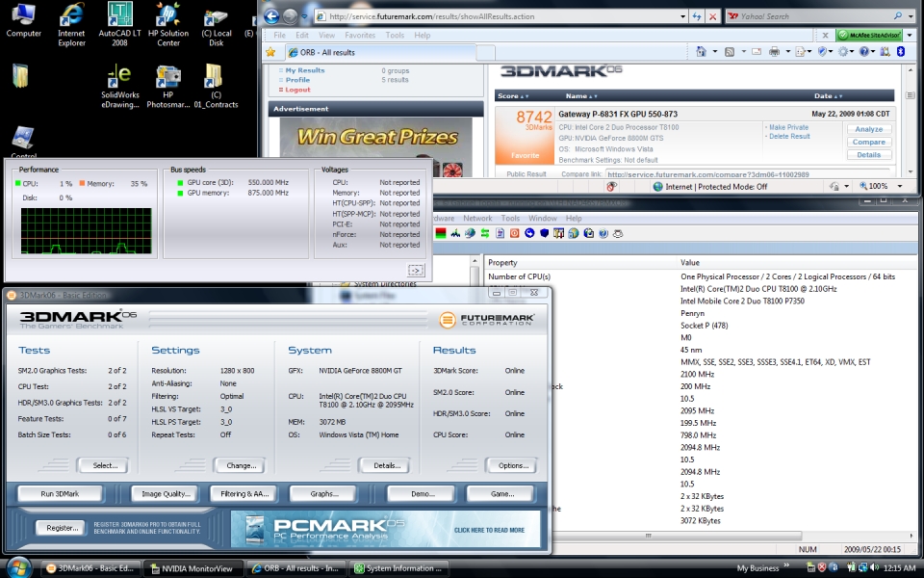The width and height of the screenshot is (924, 578).
Task: Click the red-green meter icon in System Information toolbar
Action: pos(441,233)
